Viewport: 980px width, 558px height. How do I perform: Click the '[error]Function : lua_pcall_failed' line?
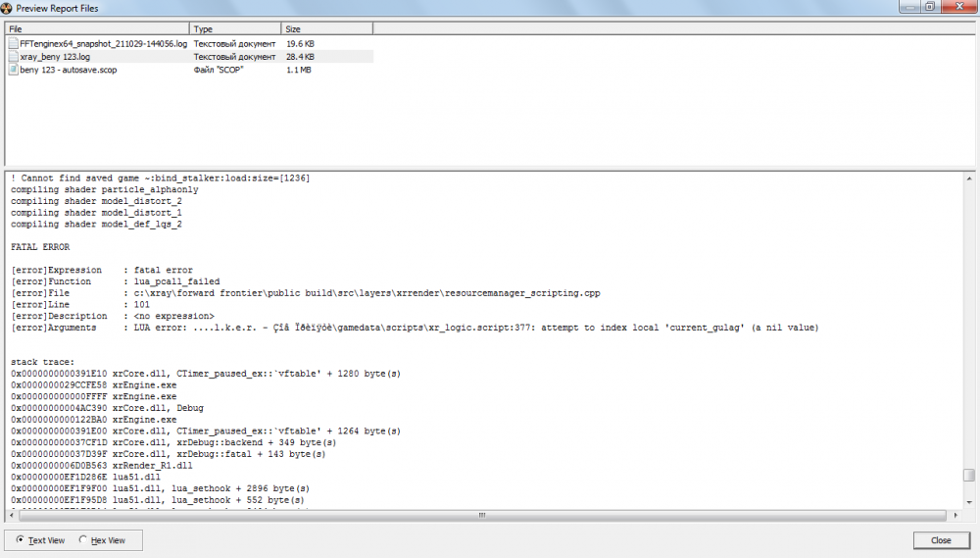coord(115,281)
